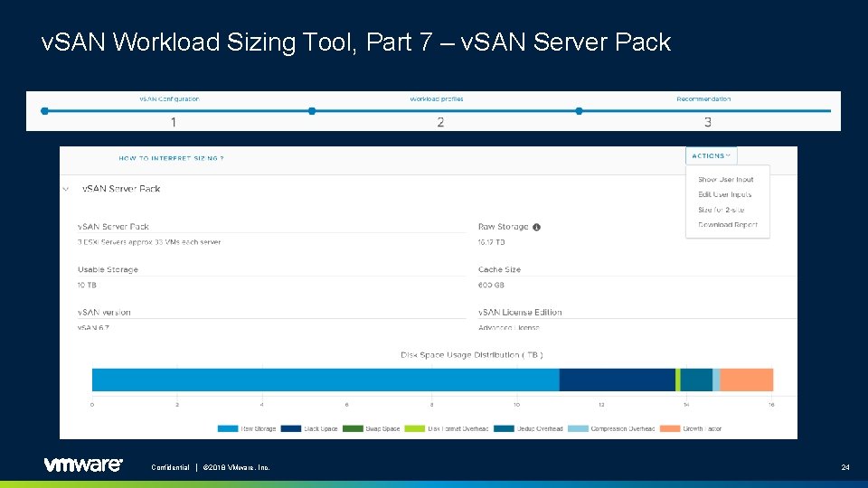Click the Slack Space legend swatch
868x488 pixels.
290,428
